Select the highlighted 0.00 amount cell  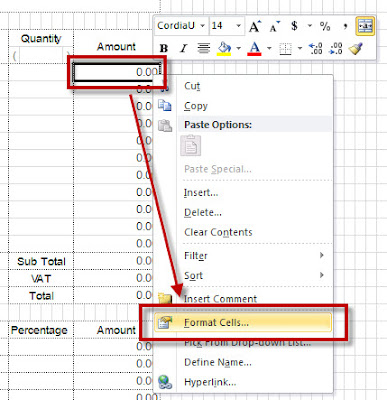point(116,72)
